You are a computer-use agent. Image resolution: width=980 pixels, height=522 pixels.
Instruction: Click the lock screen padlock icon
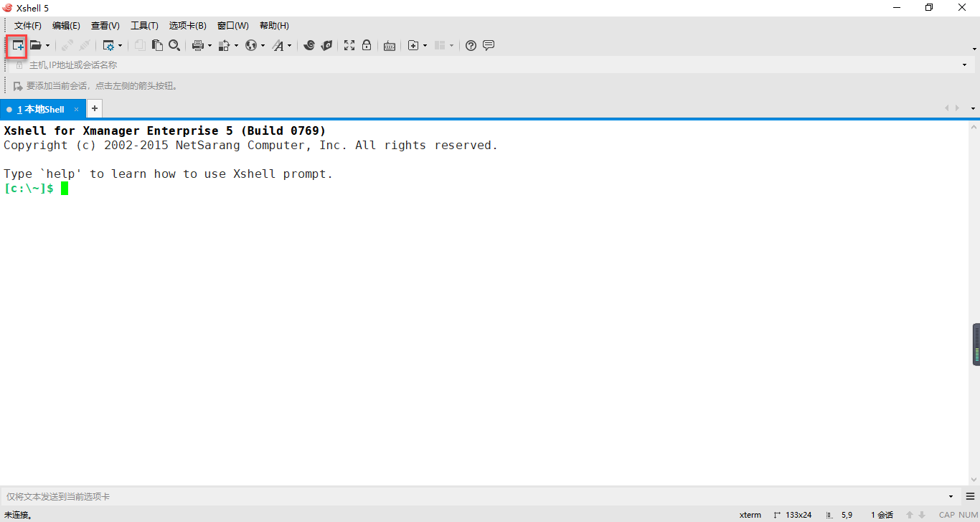[x=367, y=45]
